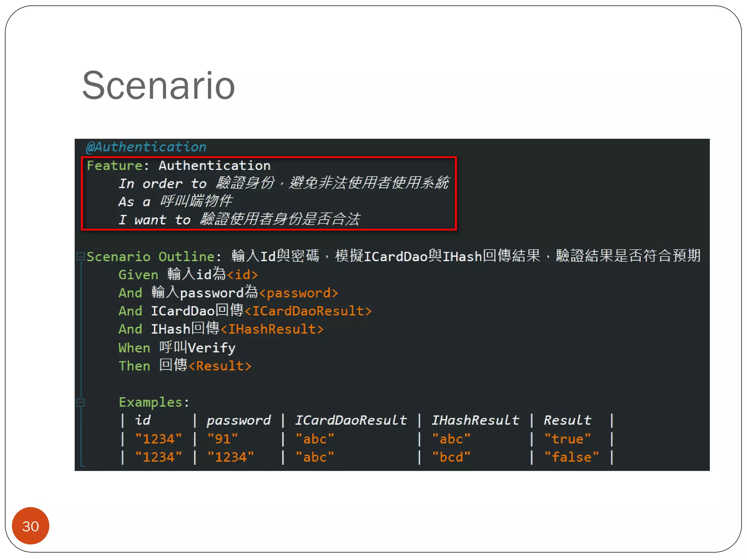The width and height of the screenshot is (747, 560).
Task: Collapse the Scenario Outline fold marker
Action: 81,256
